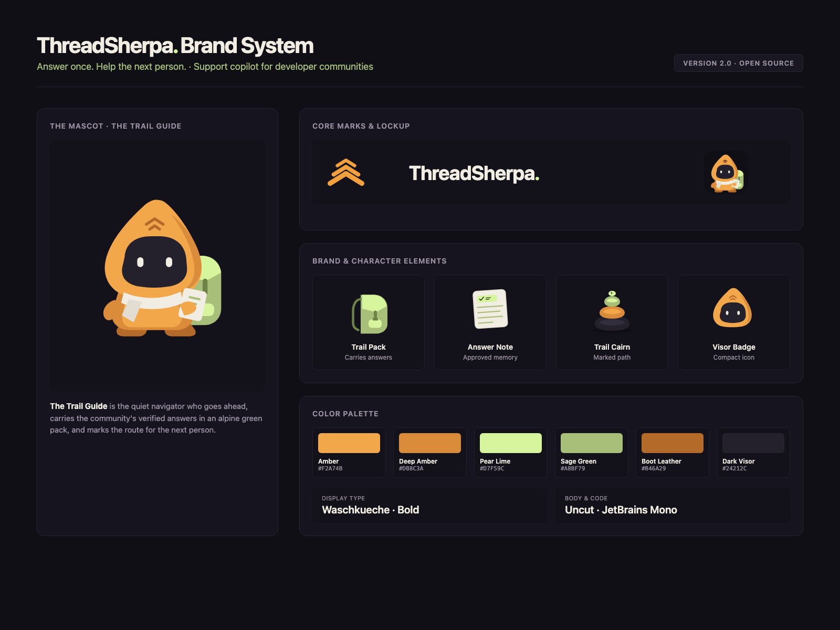The height and width of the screenshot is (630, 840).
Task: Pick the Deep Amber color swatch
Action: (x=430, y=443)
